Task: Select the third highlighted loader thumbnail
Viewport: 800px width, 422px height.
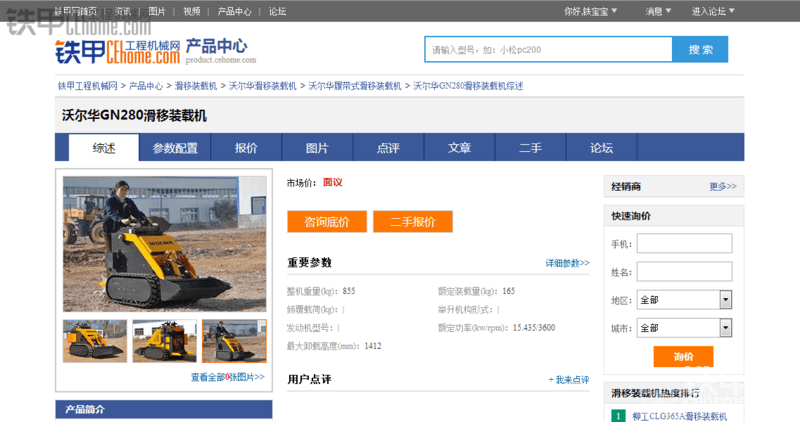Action: pos(234,341)
